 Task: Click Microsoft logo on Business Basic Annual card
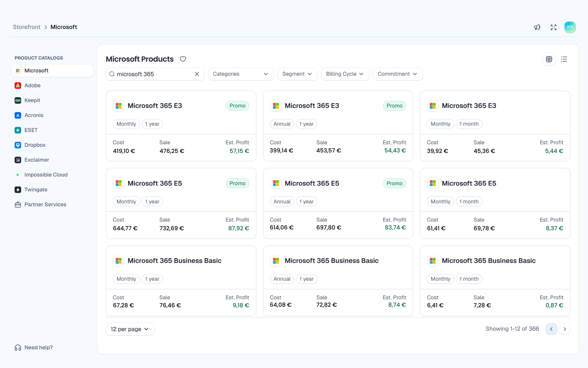(x=276, y=260)
